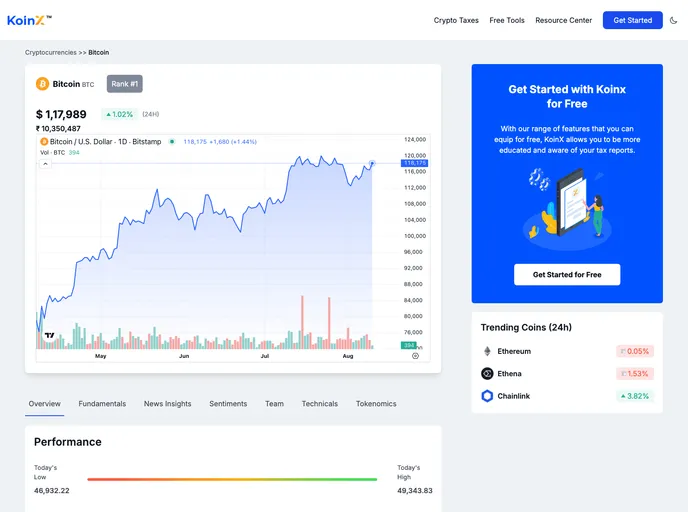
Task: Click Chainlink's 3.82% change badge
Action: pyautogui.click(x=635, y=396)
